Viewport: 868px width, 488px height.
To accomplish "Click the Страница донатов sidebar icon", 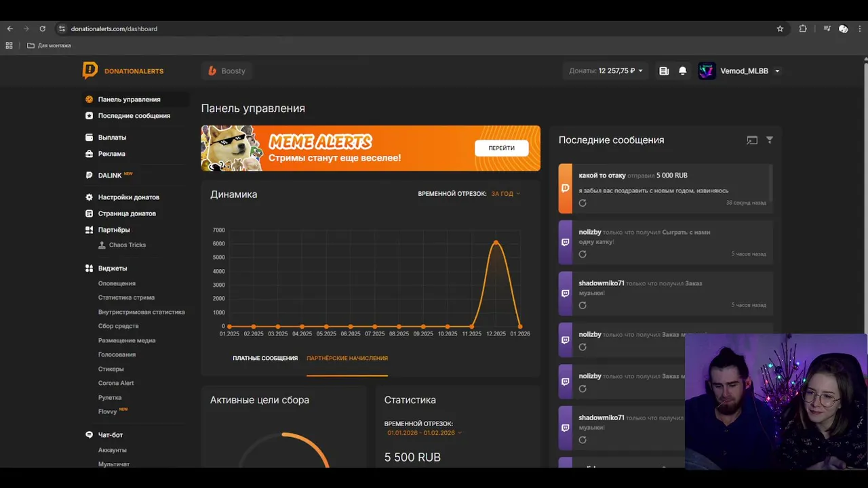I will [x=89, y=213].
